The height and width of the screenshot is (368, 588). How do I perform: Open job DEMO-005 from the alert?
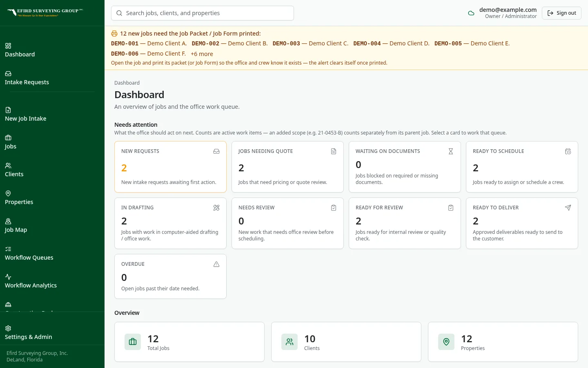point(472,43)
